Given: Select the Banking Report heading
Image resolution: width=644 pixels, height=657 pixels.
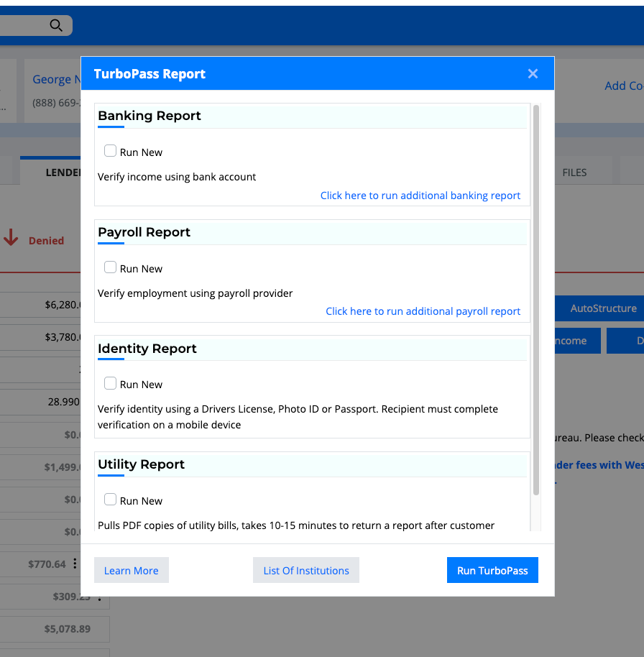Looking at the screenshot, I should (x=149, y=116).
